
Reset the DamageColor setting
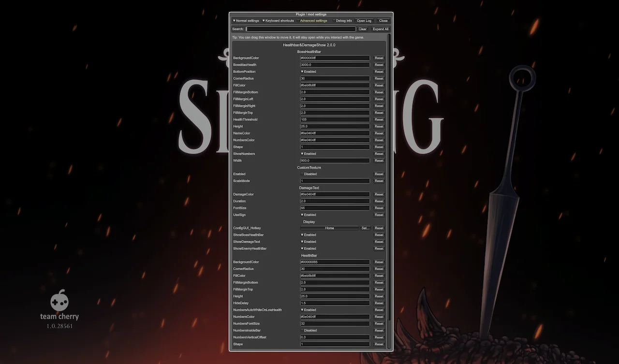click(x=379, y=194)
